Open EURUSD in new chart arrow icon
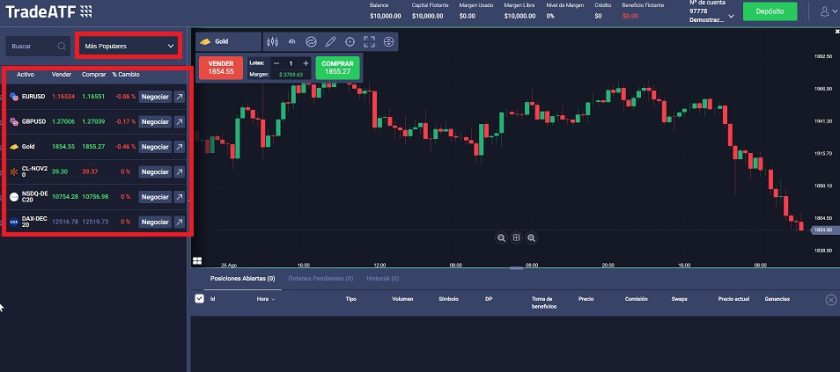The width and height of the screenshot is (840, 372). [179, 97]
